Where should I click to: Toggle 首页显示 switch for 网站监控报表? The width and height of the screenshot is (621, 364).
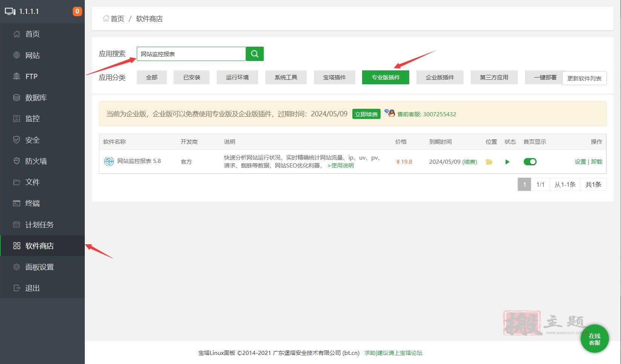coord(530,162)
